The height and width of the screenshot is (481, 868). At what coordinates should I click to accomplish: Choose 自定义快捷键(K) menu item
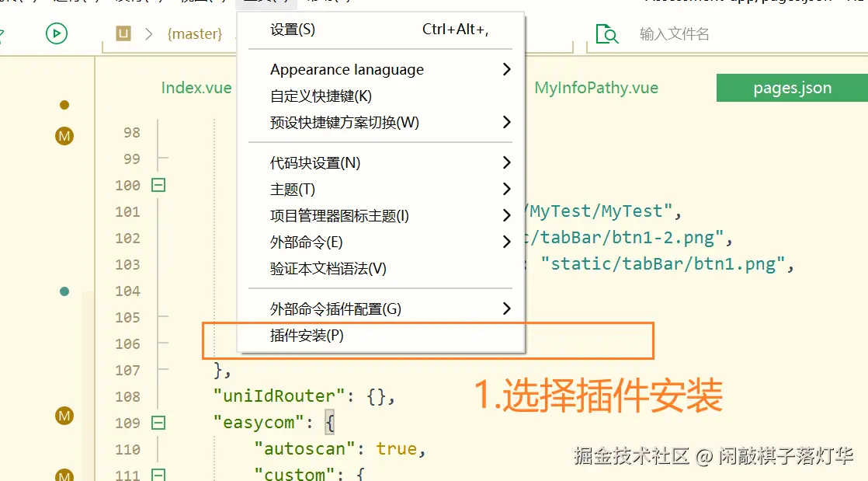380,96
